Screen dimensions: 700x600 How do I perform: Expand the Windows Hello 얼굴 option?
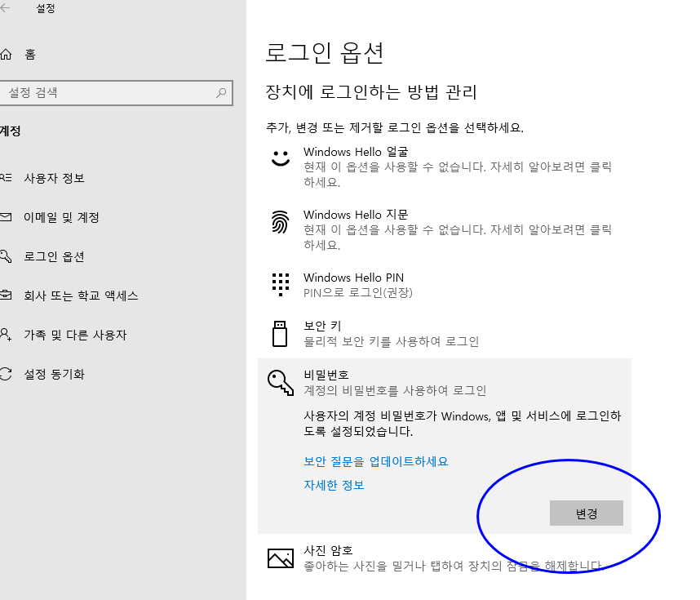444,167
